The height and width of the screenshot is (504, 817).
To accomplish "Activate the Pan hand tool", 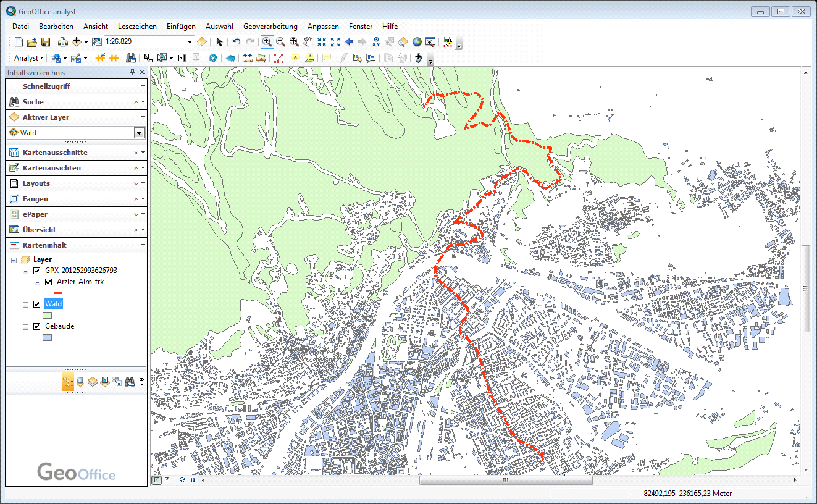I will [x=308, y=42].
